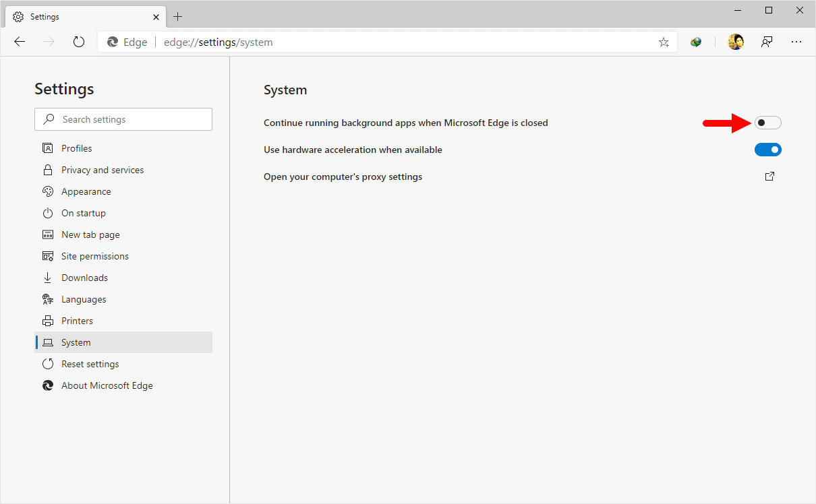Select On startup in sidebar

tap(123, 213)
